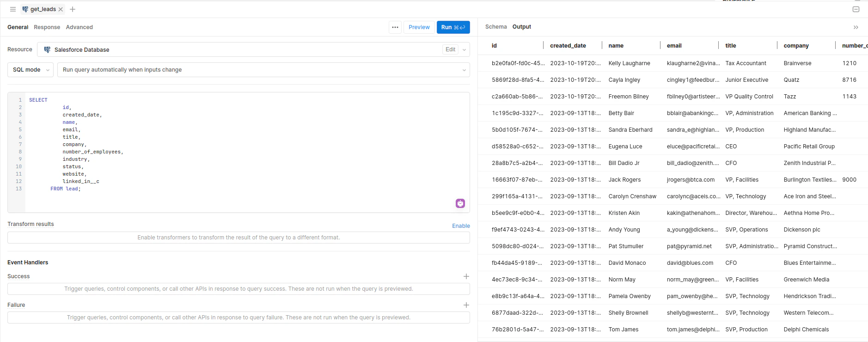Image resolution: width=868 pixels, height=342 pixels.
Task: Select the Freemon Bilney cell
Action: click(629, 97)
